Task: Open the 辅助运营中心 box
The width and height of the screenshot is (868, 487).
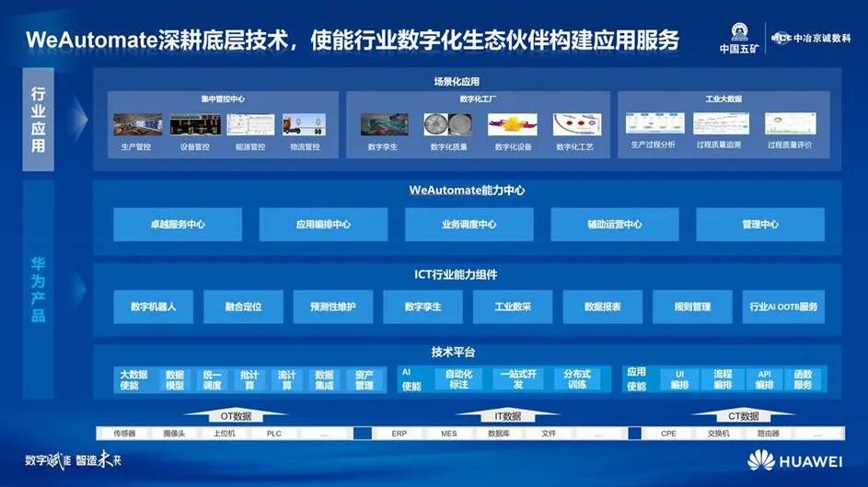Action: 615,224
